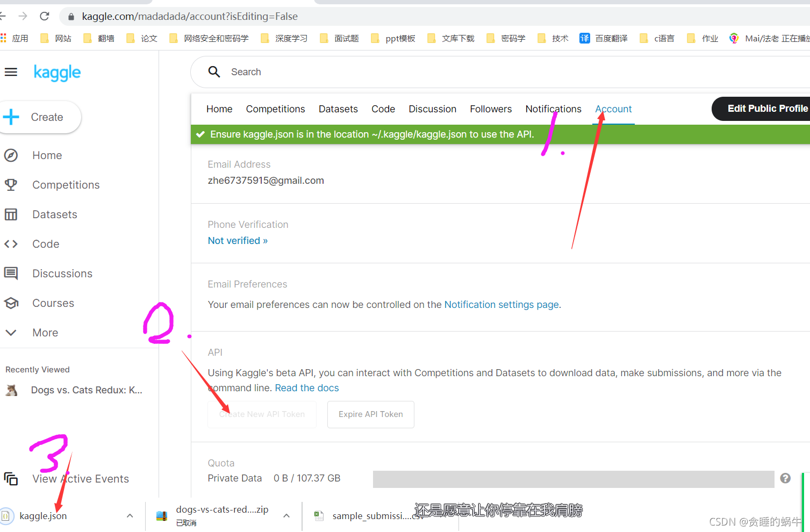Open the 论文 bookmark folder
810x532 pixels.
(142, 38)
